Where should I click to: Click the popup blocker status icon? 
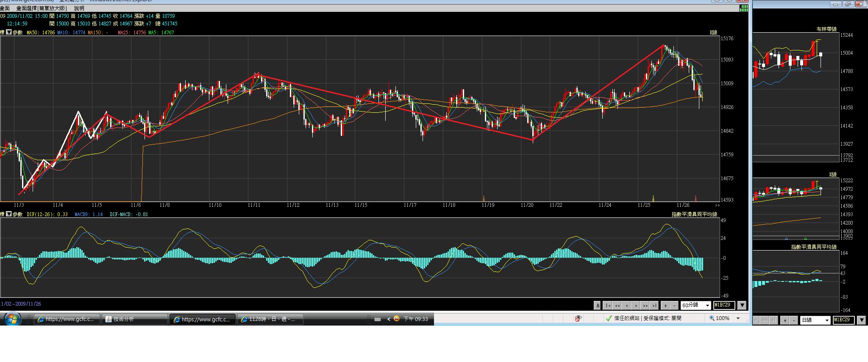click(x=578, y=318)
